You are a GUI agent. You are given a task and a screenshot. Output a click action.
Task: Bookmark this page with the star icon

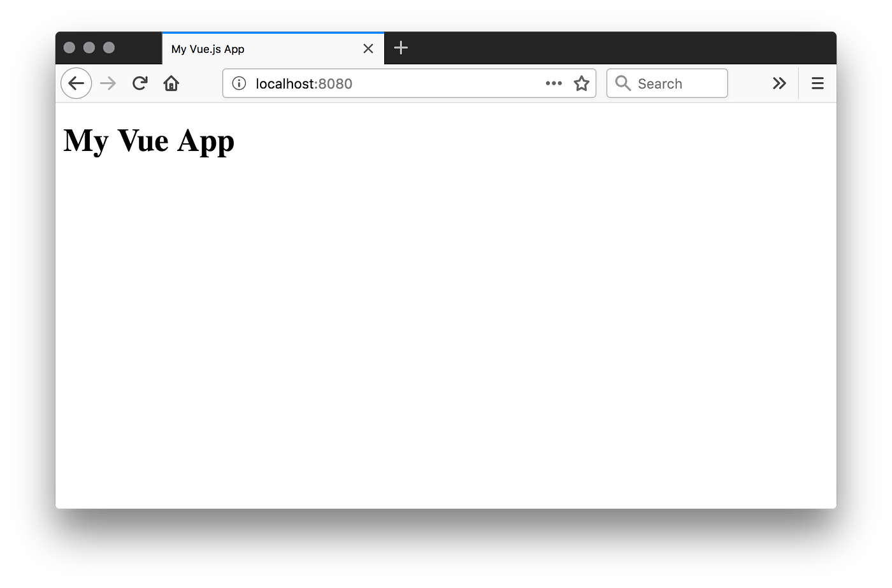pyautogui.click(x=581, y=83)
